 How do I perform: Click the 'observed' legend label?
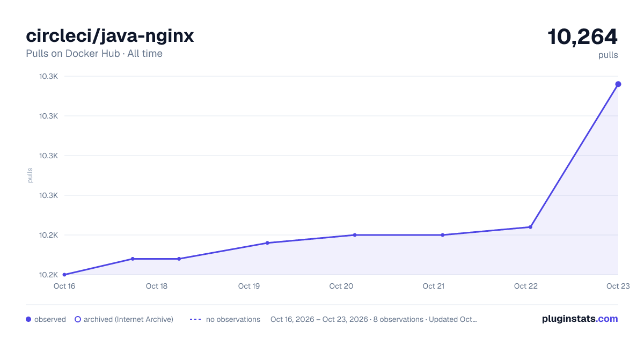(50, 319)
